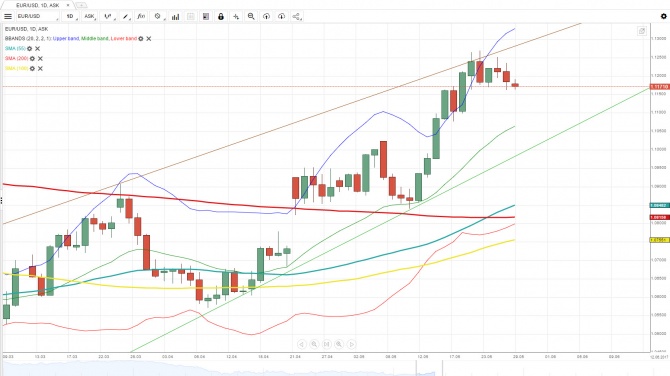Open the hamburger main menu
This screenshot has height=376, width=670.
point(8,16)
